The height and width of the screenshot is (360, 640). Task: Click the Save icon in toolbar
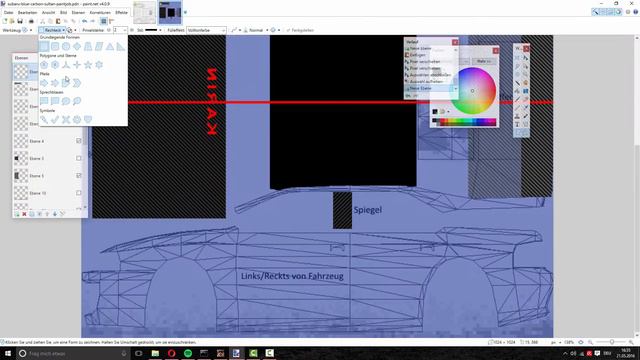coord(20,21)
